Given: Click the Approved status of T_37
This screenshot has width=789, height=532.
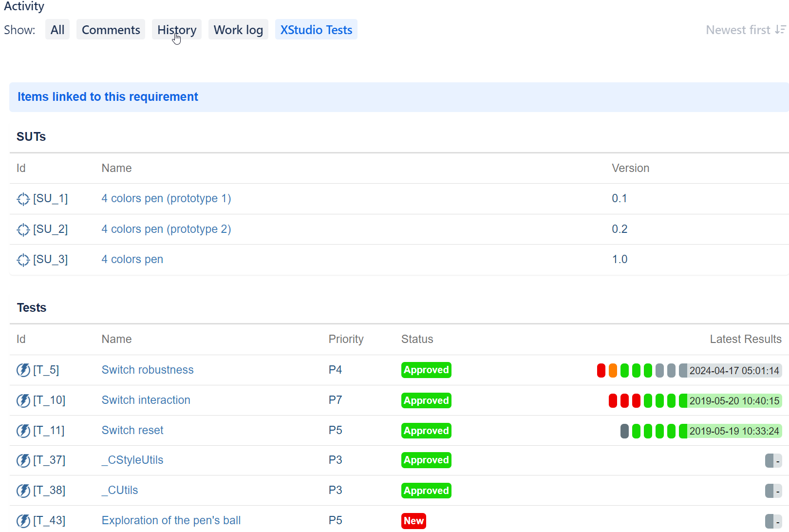Looking at the screenshot, I should [x=426, y=460].
